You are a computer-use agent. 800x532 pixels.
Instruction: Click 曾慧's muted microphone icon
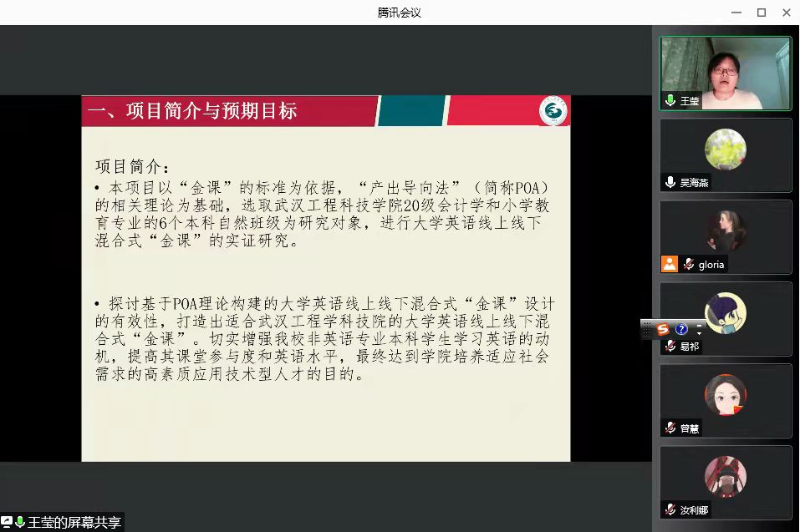[x=670, y=428]
